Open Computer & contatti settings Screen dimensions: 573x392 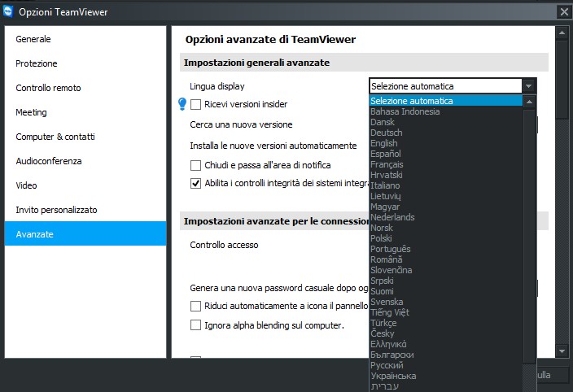85,137
